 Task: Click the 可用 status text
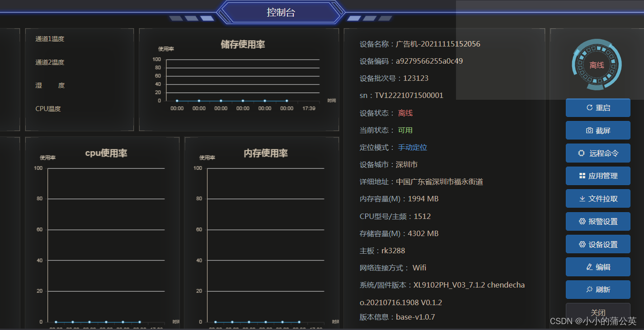pyautogui.click(x=405, y=130)
